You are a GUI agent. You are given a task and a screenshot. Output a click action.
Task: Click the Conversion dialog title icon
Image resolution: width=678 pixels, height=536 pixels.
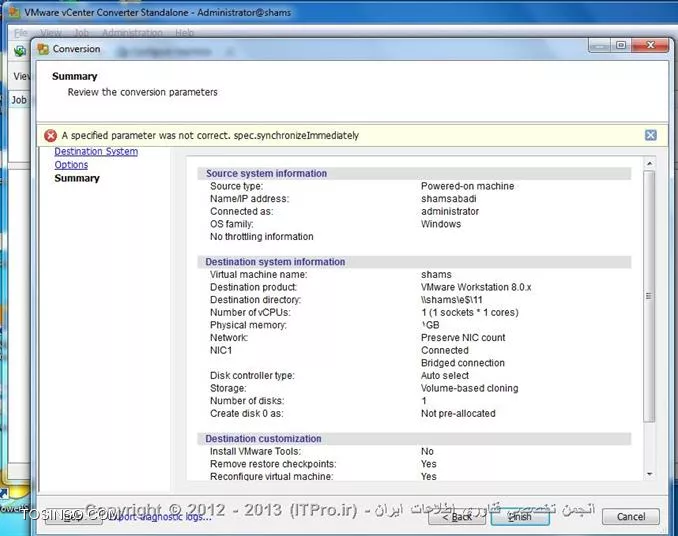tap(43, 49)
